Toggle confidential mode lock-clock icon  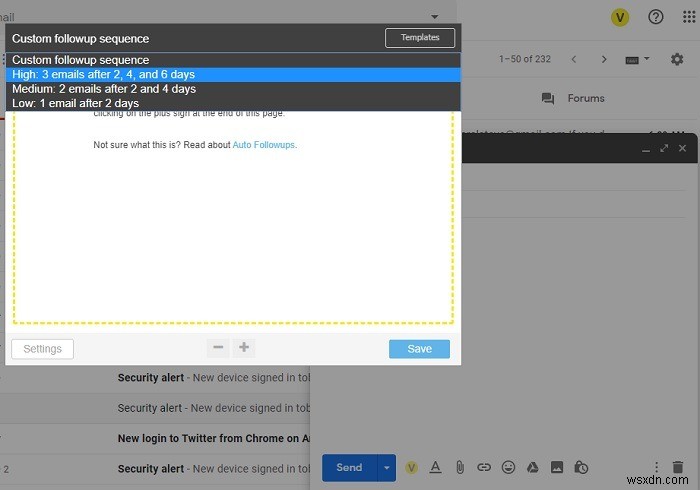581,467
